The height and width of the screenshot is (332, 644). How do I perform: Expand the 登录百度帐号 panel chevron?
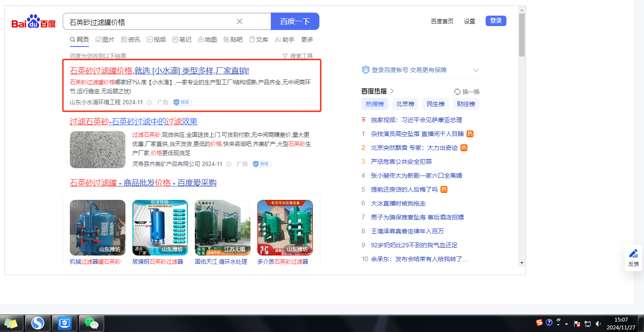476,70
